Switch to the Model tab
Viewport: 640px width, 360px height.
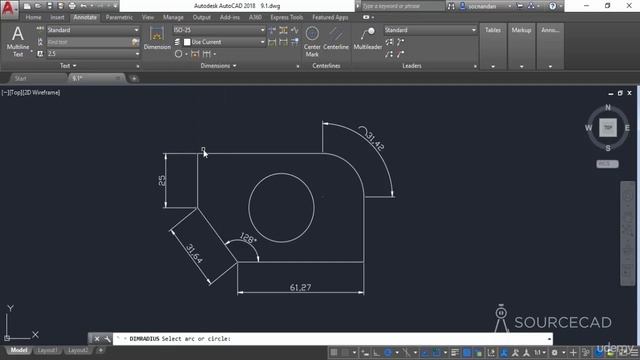click(x=19, y=350)
